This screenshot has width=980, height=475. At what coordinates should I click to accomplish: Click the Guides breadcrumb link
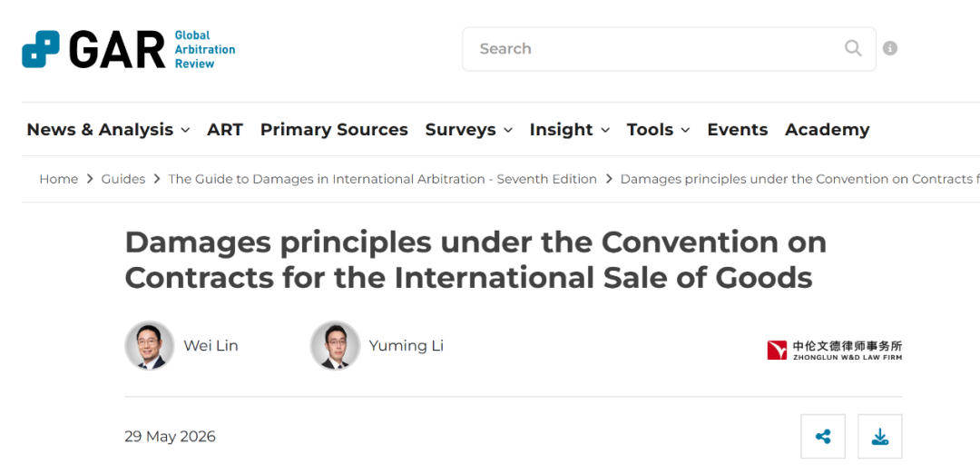(x=123, y=179)
